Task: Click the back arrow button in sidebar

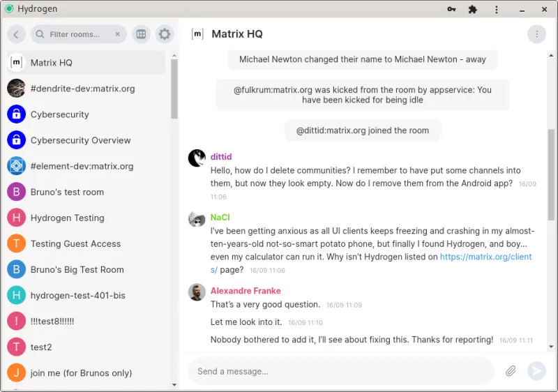Action: (x=16, y=34)
